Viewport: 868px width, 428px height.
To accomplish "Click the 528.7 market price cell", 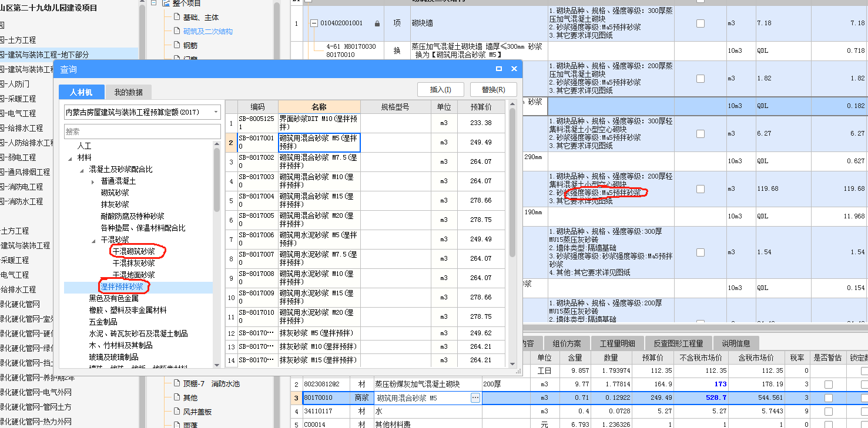I will 701,398.
